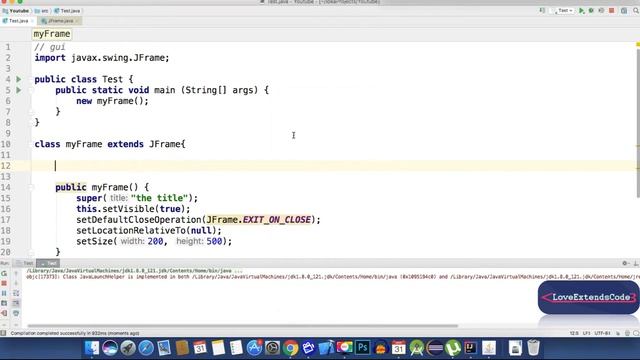Image resolution: width=640 pixels, height=360 pixels.
Task: Click 'setLocationRelativeTo' call on line 18
Action: point(131,231)
